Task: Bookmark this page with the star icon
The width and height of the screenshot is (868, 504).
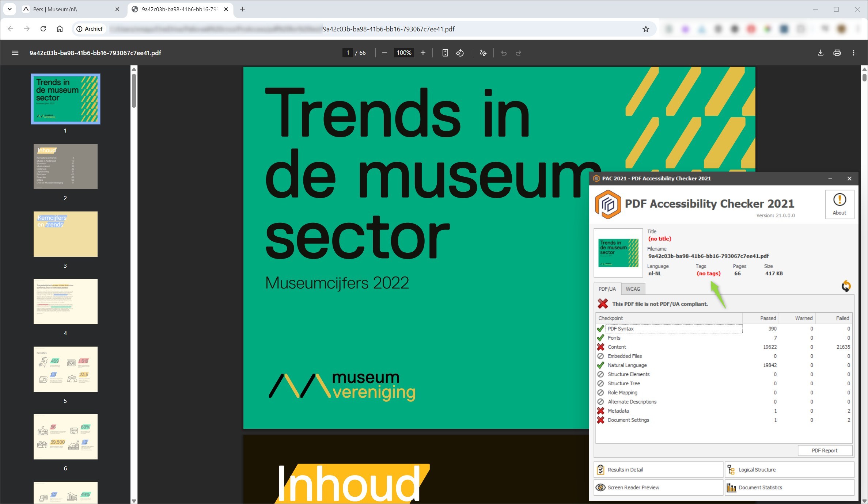Action: pyautogui.click(x=646, y=29)
